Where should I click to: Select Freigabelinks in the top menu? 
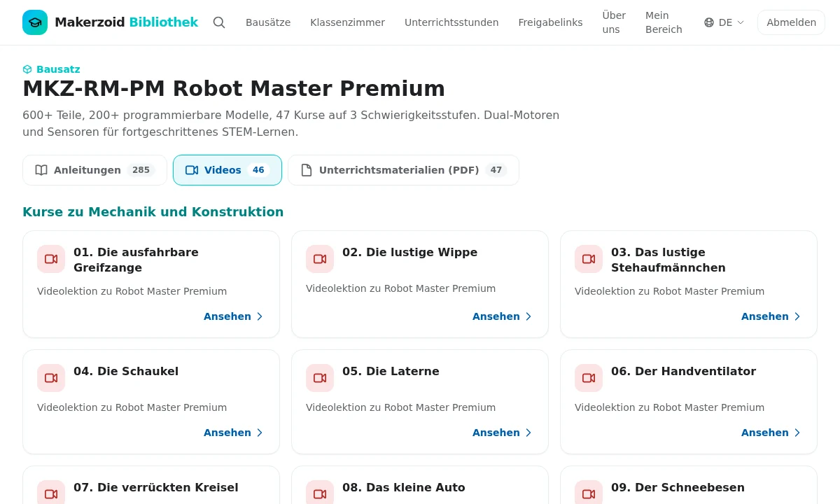point(550,22)
